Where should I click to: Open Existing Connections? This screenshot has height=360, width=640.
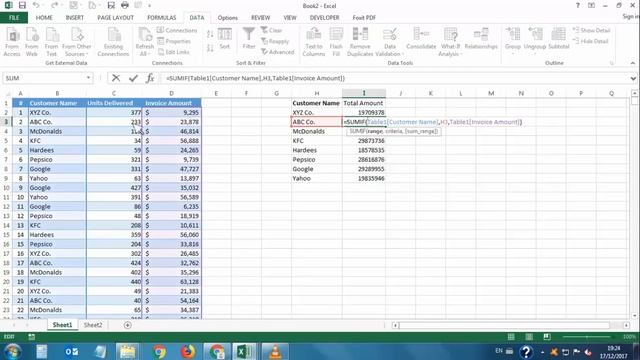click(x=113, y=42)
